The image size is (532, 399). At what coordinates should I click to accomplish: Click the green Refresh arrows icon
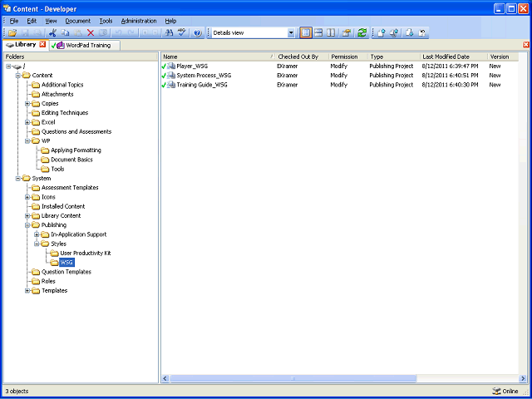pyautogui.click(x=362, y=33)
